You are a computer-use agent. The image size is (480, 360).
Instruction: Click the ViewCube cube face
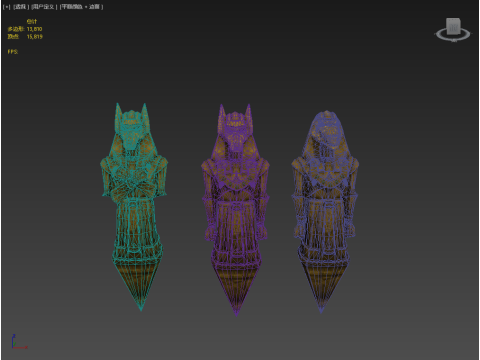pos(453,26)
